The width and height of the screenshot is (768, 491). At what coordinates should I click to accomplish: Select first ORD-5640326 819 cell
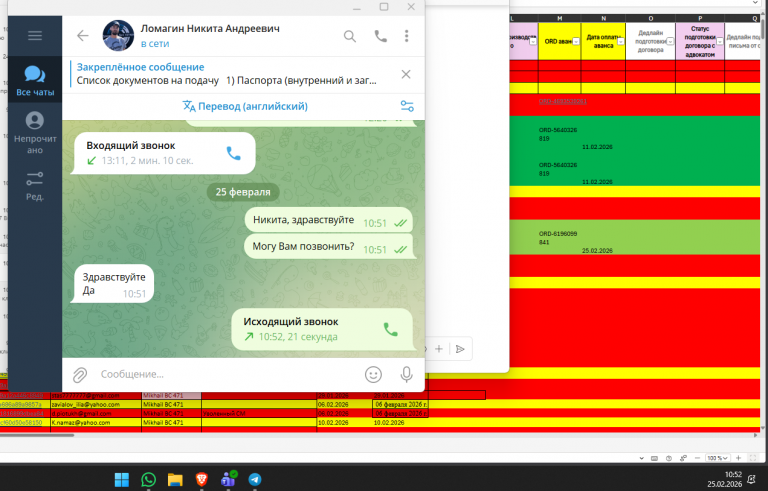point(558,134)
